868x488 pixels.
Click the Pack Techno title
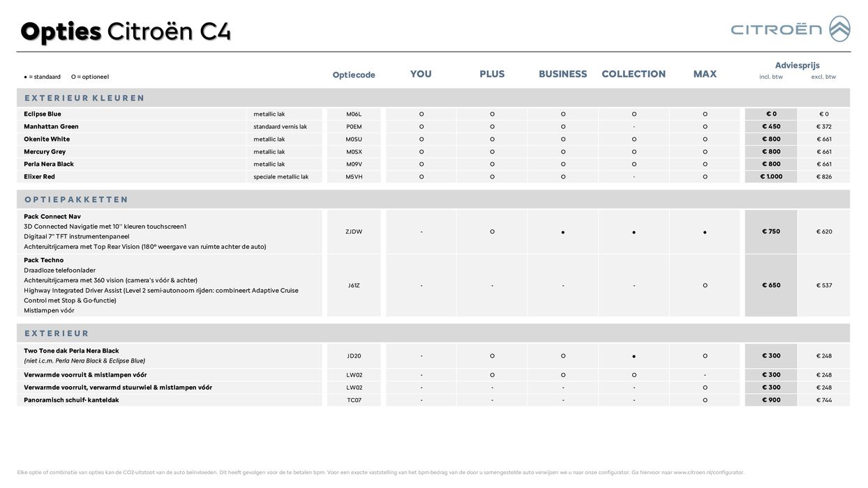(x=43, y=260)
